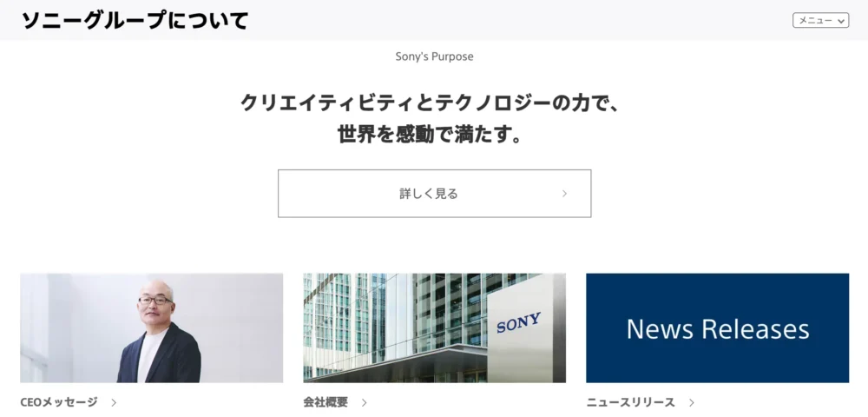Click the 世界を感動で満たす headline line
The width and height of the screenshot is (868, 417).
pos(430,134)
